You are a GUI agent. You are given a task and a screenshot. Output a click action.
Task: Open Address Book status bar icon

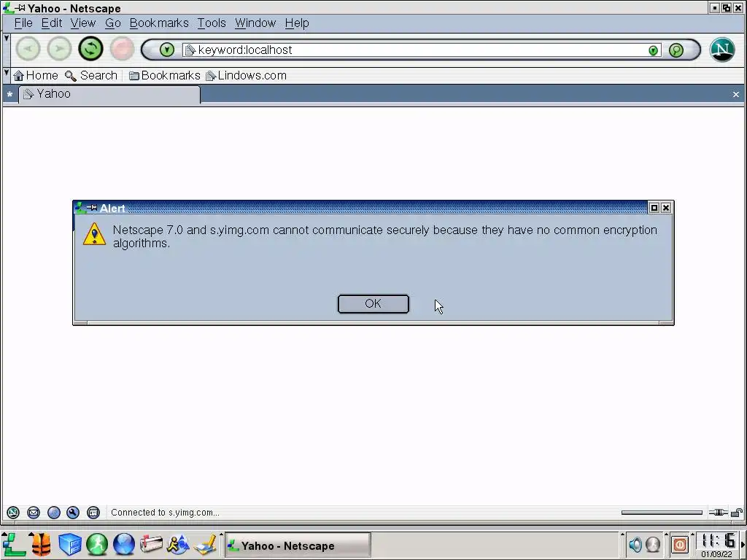(x=93, y=513)
